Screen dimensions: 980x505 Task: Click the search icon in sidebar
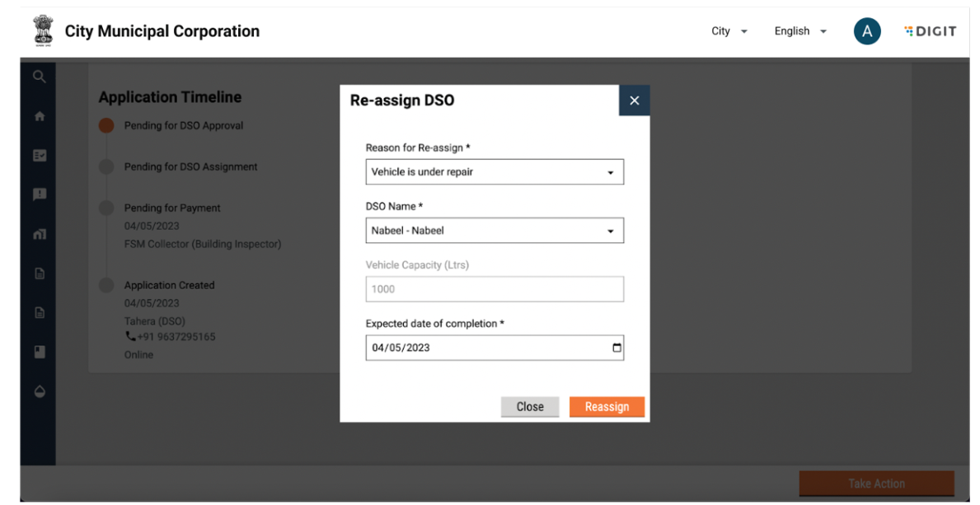pos(39,77)
